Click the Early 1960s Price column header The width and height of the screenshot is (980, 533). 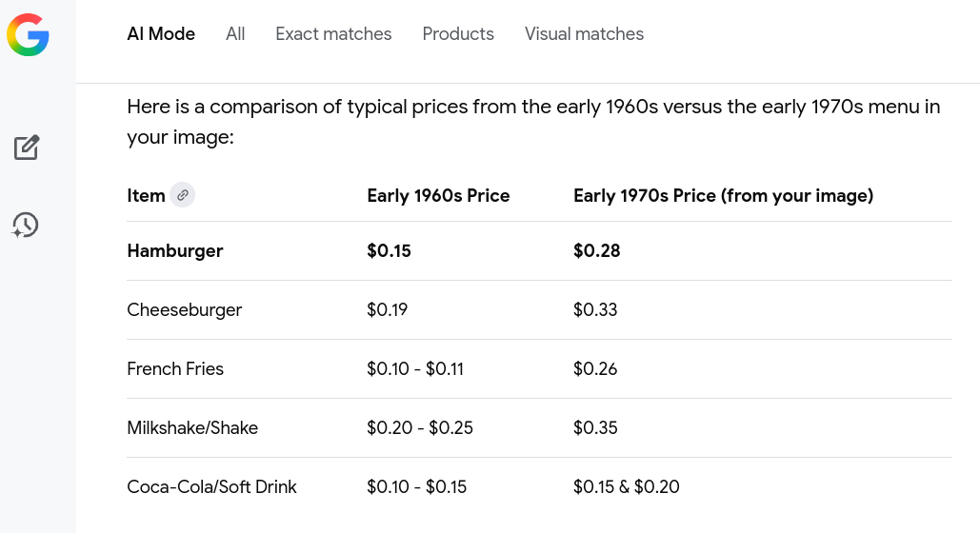438,196
